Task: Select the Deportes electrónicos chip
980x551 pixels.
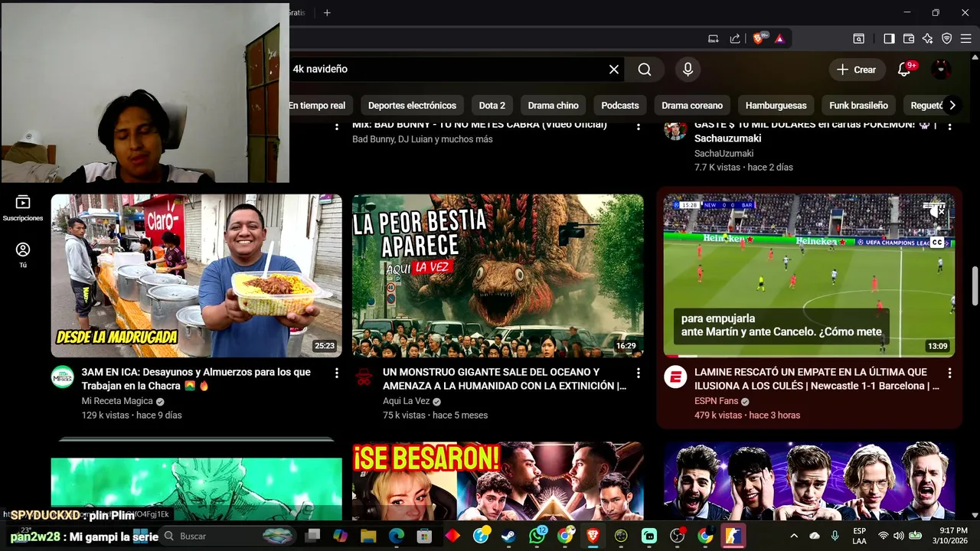Action: pyautogui.click(x=412, y=106)
